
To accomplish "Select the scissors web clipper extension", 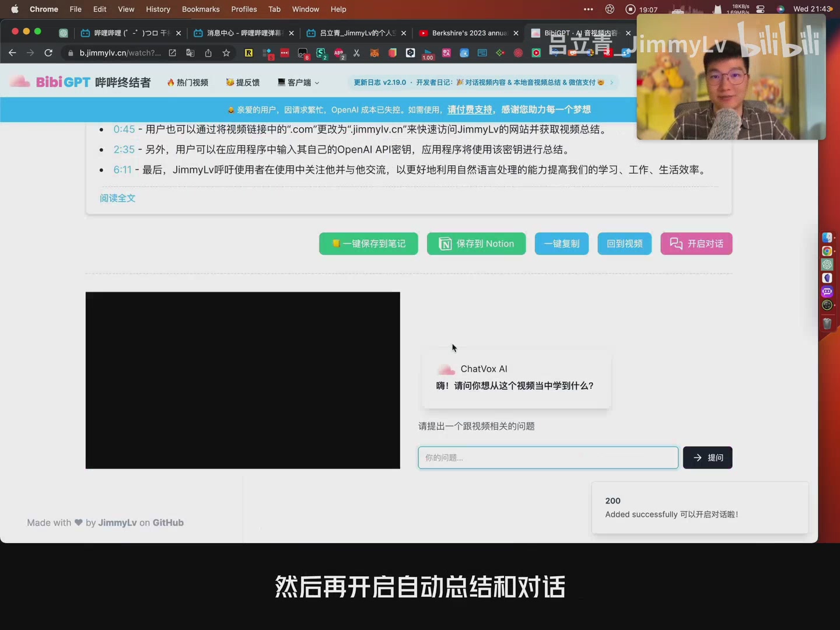I will [356, 53].
